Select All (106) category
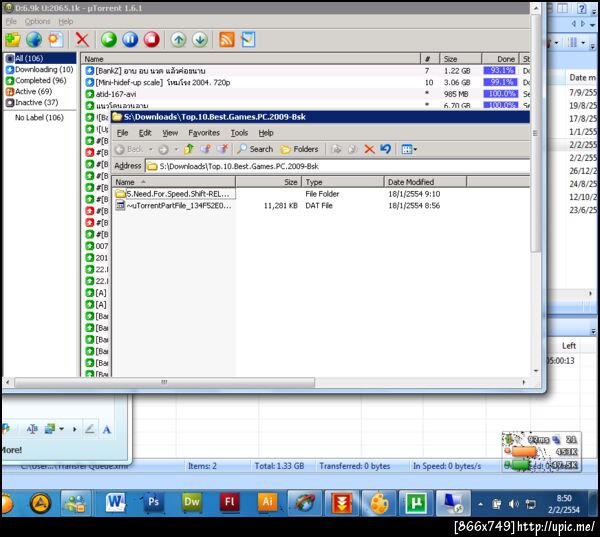 click(40, 58)
